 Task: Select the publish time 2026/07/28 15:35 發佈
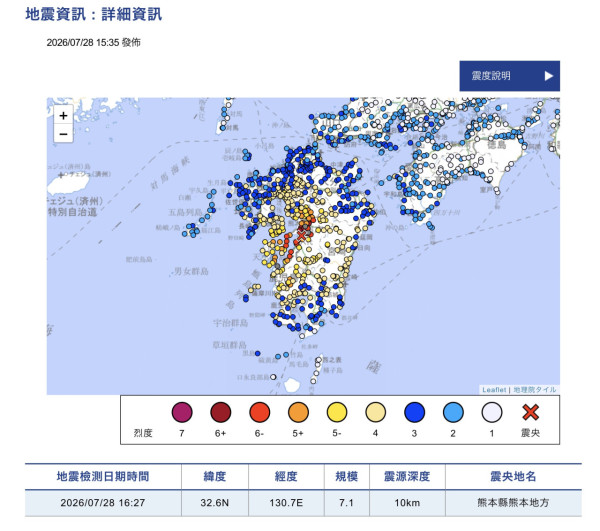point(93,42)
